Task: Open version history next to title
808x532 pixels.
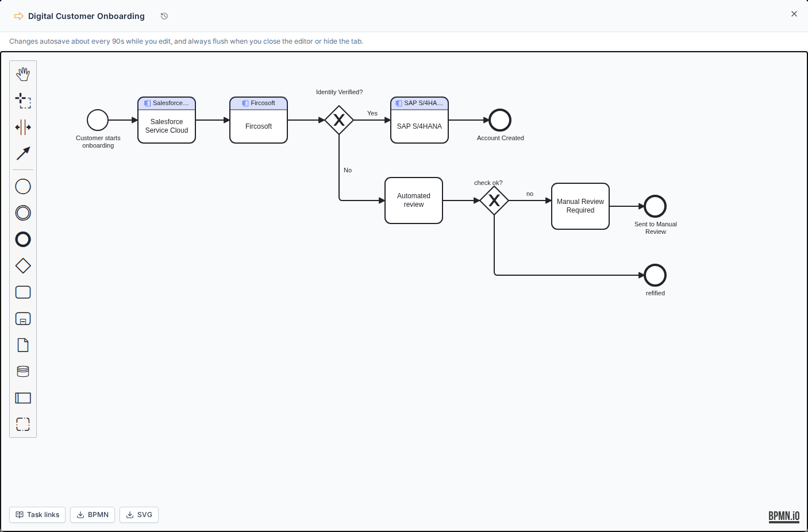Action: click(164, 16)
